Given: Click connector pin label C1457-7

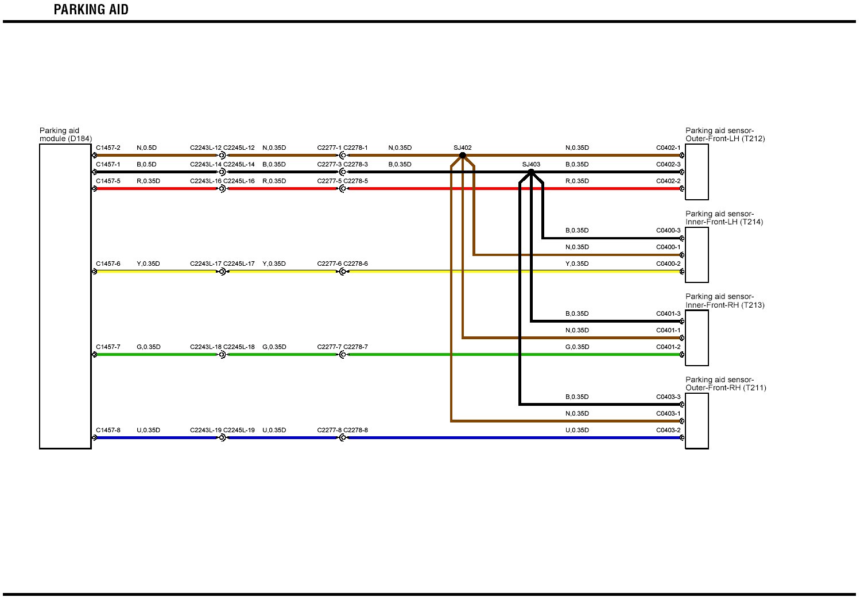Looking at the screenshot, I should coord(108,347).
